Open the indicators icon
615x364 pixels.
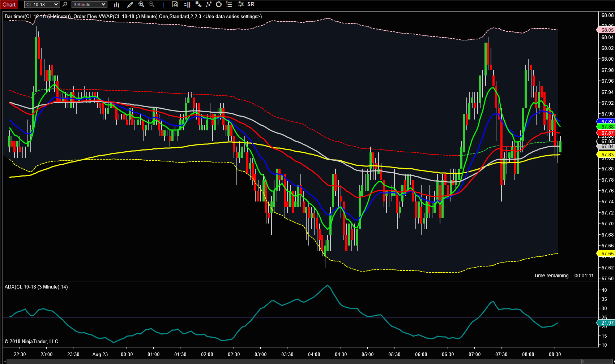tap(209, 4)
